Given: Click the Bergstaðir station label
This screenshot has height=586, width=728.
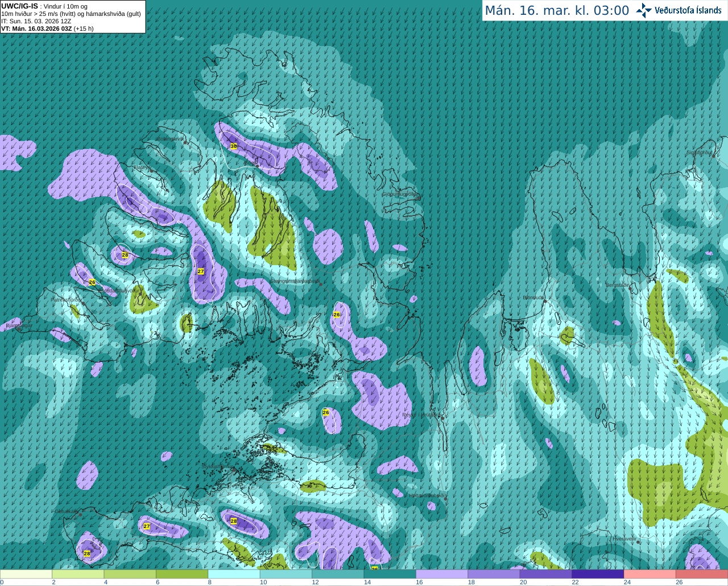Looking at the screenshot, I should 618,285.
